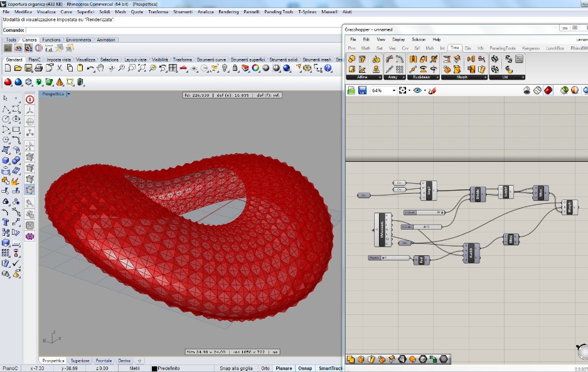
Task: Select the Box solid tool
Action: (6, 161)
